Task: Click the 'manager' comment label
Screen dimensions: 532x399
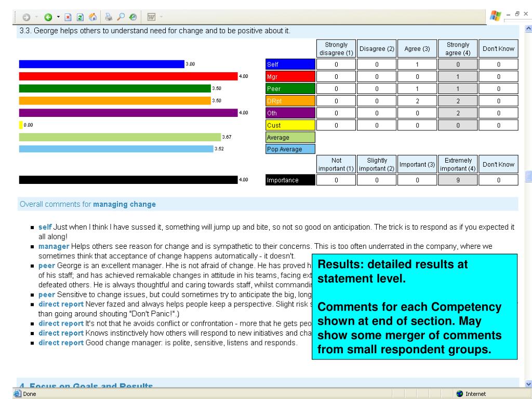Action: tap(54, 246)
